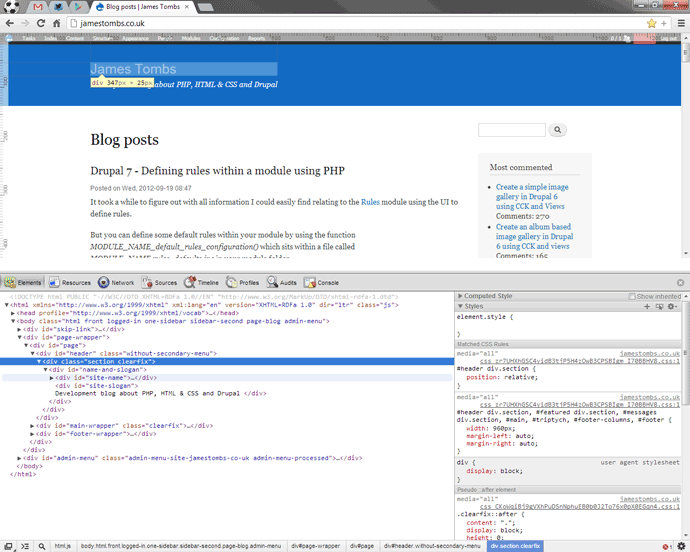Edit the position relative style value
Screen dimensions: 690x552
click(x=521, y=377)
